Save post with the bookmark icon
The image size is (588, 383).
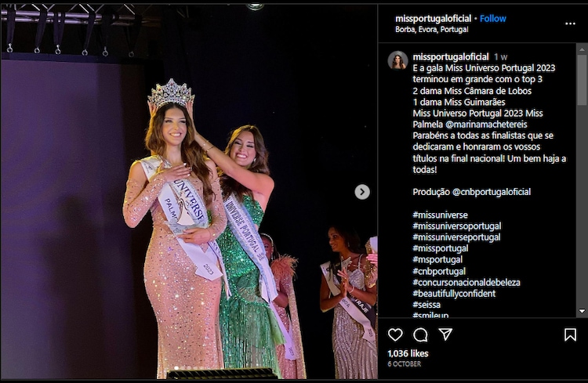tap(570, 334)
